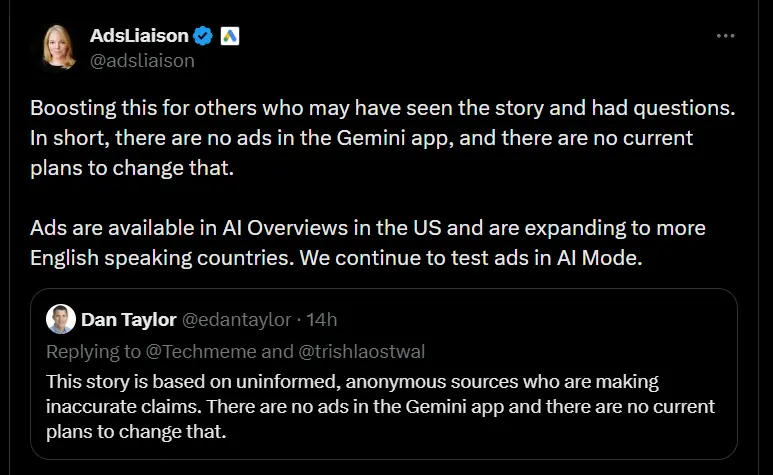Click "In short, there are no ads" line
Image resolution: width=773 pixels, height=475 pixels.
tap(200, 137)
